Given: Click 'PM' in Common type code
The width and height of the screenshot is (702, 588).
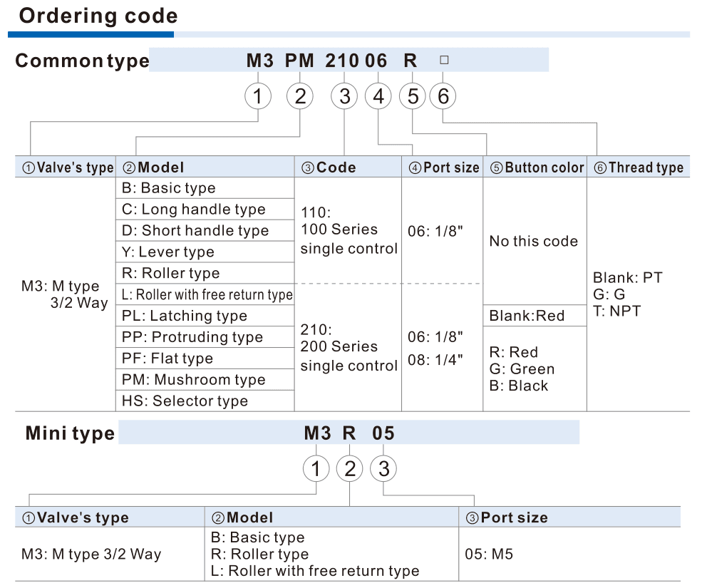Looking at the screenshot, I should pyautogui.click(x=299, y=61).
